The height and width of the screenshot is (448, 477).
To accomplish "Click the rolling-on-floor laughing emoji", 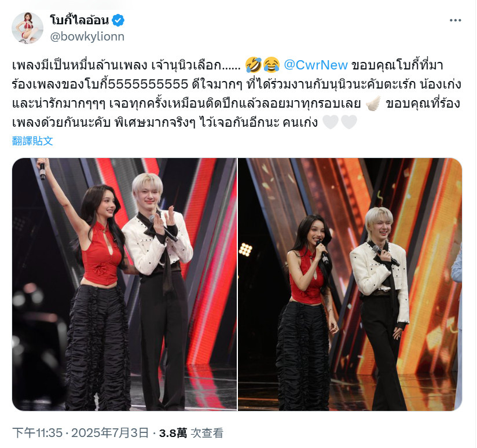I will 253,65.
